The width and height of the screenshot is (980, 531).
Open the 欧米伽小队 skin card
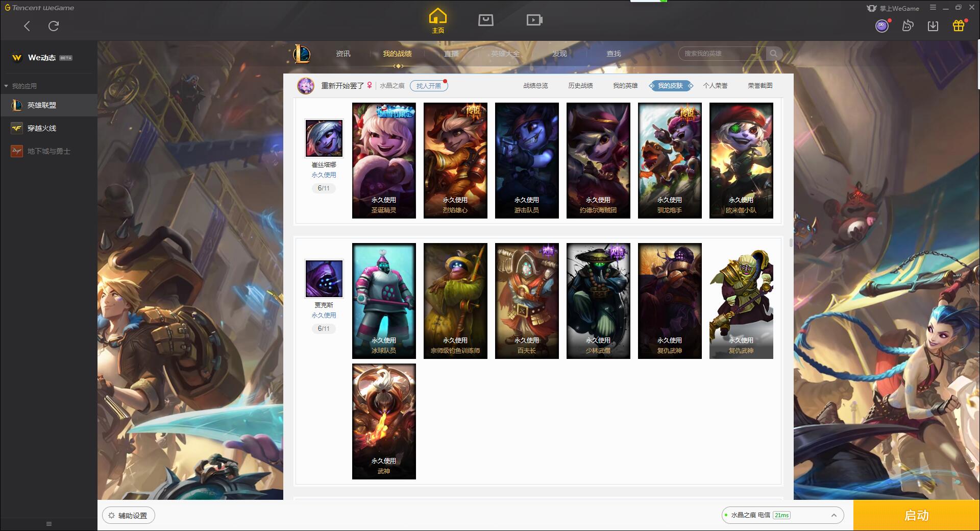pyautogui.click(x=741, y=160)
